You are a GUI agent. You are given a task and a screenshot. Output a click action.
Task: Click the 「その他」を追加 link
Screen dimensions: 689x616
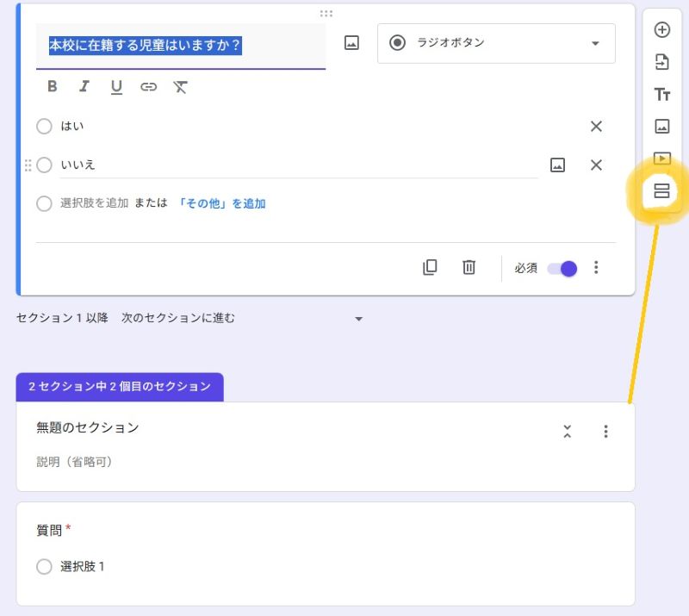click(x=221, y=203)
